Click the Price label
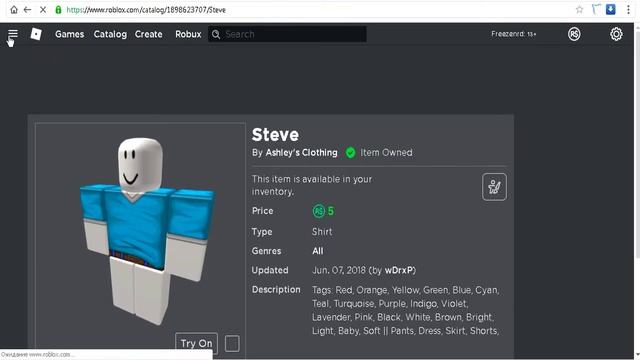Screen dimensions: 640x360 (262, 211)
